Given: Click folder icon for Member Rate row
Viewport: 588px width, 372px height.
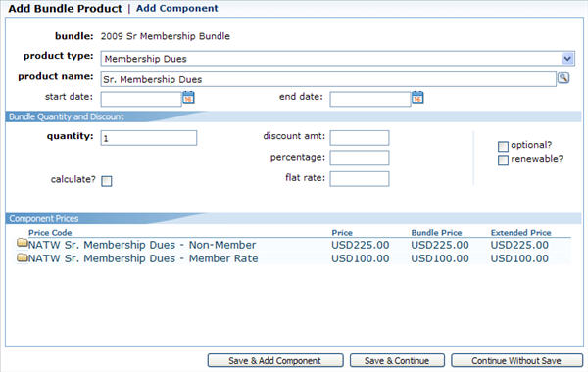Looking at the screenshot, I should (x=23, y=257).
